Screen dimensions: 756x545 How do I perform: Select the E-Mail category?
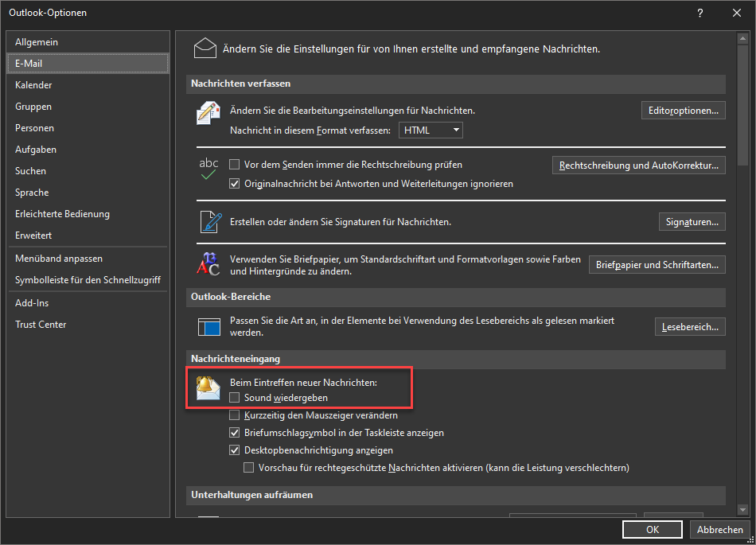88,63
